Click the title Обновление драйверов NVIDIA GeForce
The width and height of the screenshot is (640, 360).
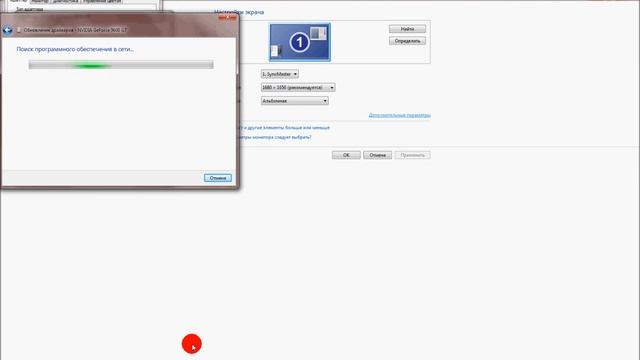point(75,30)
